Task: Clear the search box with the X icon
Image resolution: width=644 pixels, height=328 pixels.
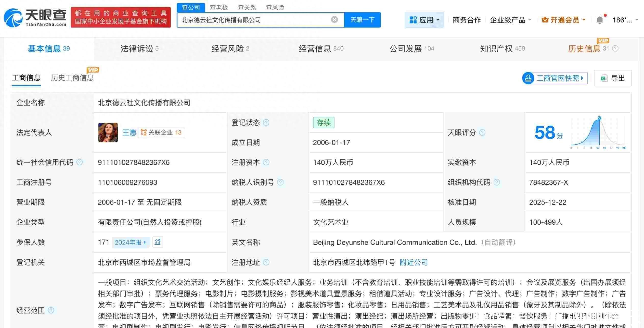Action: point(334,20)
